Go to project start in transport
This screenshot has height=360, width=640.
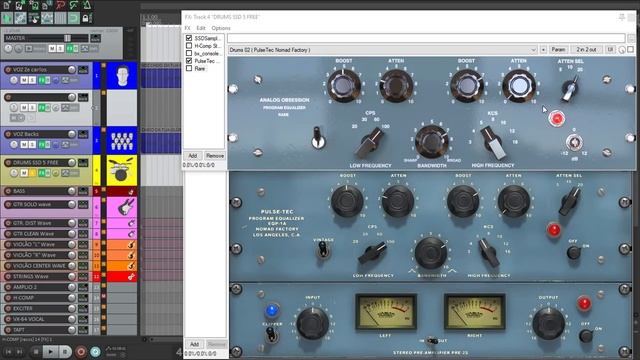[x=8, y=351]
